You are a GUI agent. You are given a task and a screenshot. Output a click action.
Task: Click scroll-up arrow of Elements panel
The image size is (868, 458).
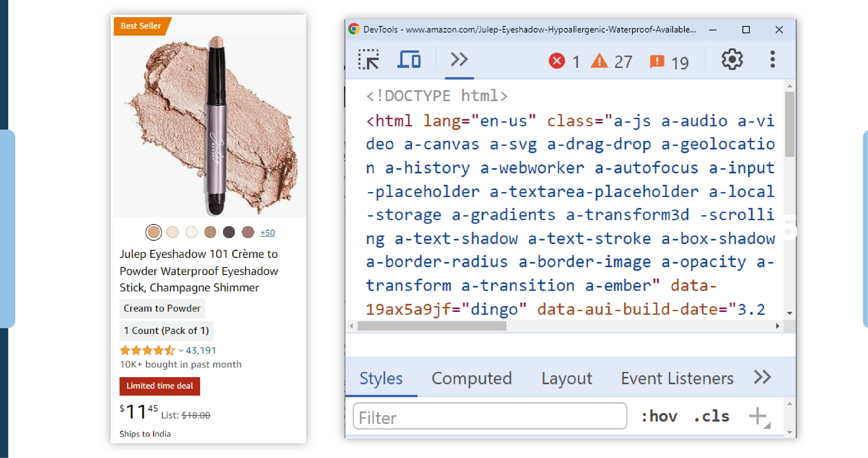(x=790, y=86)
